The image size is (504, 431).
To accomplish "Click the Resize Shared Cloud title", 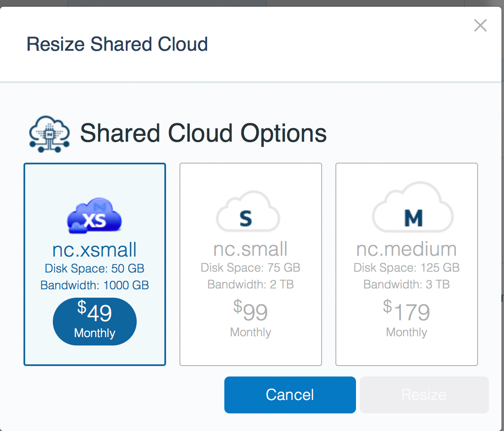I will 117,44.
